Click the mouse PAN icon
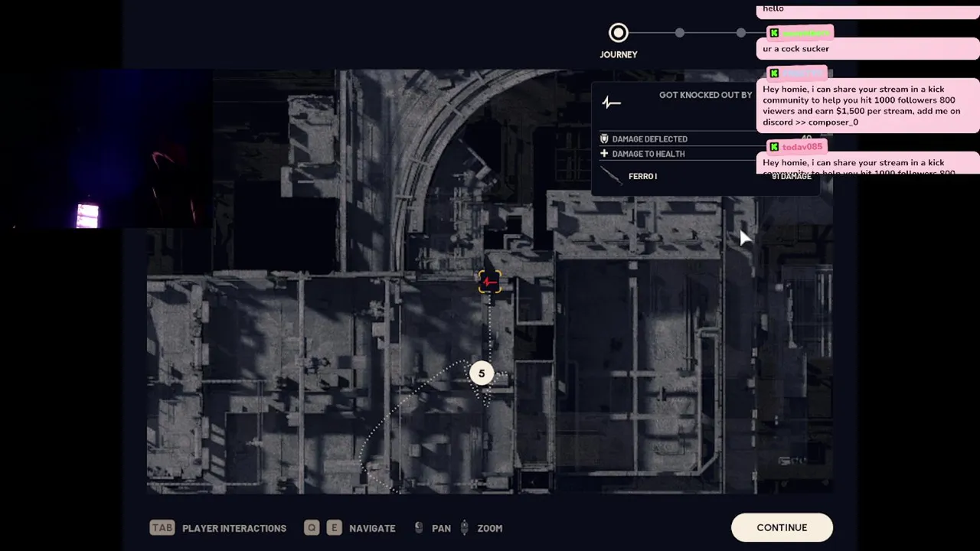980x551 pixels. (418, 527)
